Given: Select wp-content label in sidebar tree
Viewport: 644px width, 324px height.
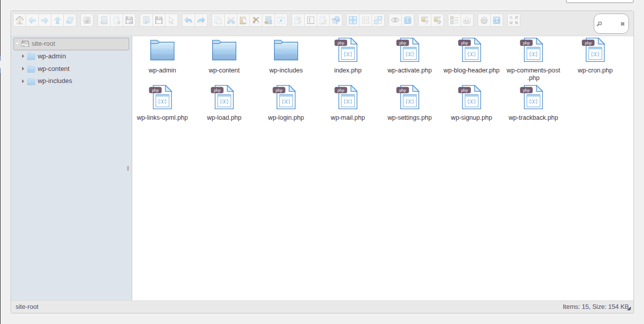Looking at the screenshot, I should coord(54,69).
